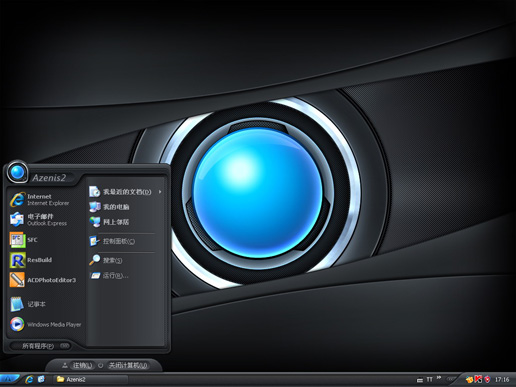Select Azenis2 folder taskbar button
The width and height of the screenshot is (516, 387).
click(91, 379)
